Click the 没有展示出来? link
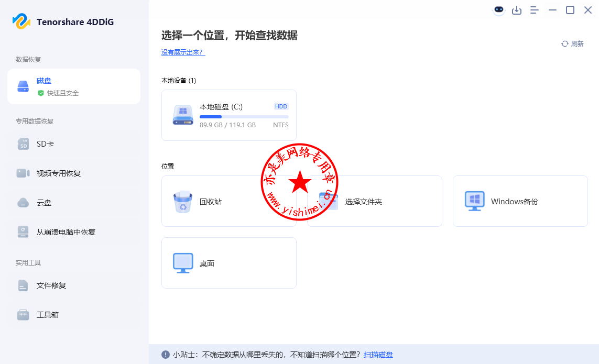The image size is (599, 364). click(x=183, y=52)
